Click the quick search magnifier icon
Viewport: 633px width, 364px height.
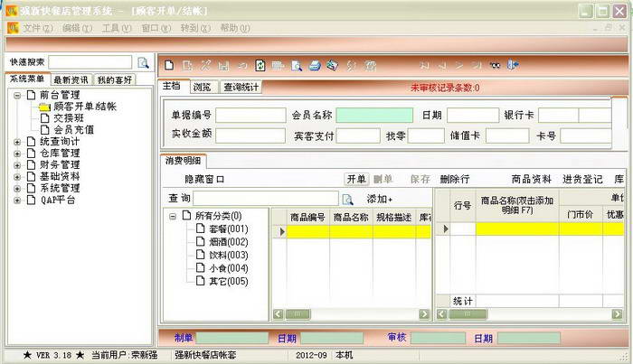pos(143,62)
